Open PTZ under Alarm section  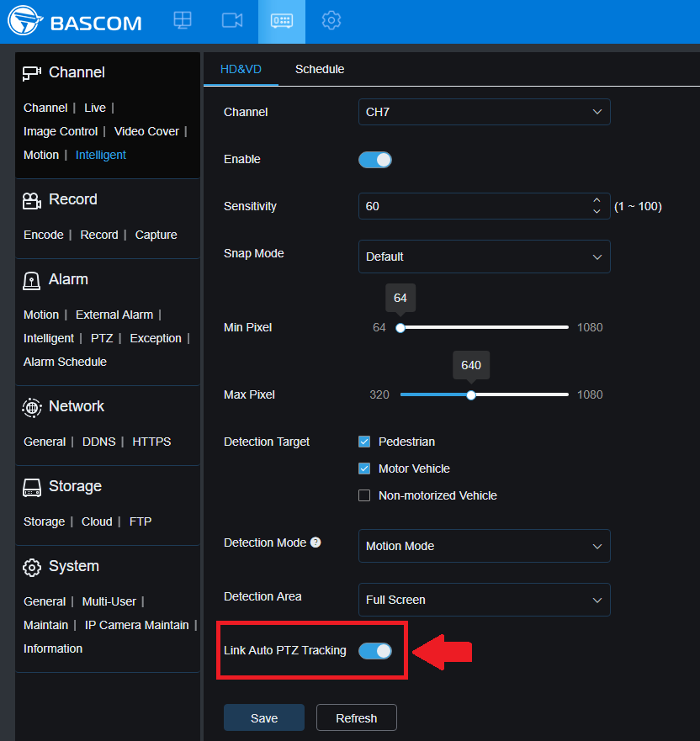click(x=102, y=338)
